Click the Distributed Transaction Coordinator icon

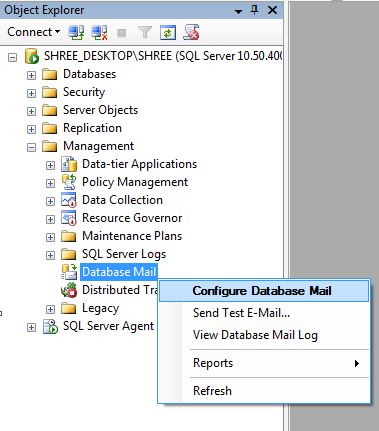click(x=69, y=290)
